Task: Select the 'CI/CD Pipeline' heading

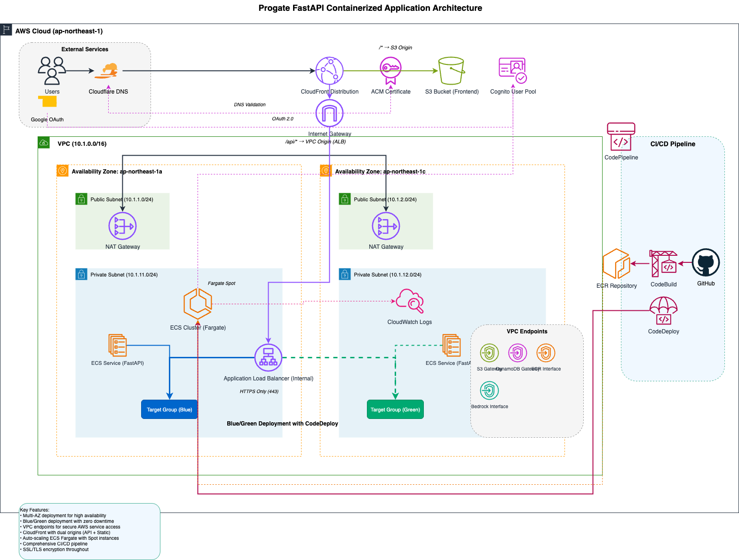Action: click(673, 144)
